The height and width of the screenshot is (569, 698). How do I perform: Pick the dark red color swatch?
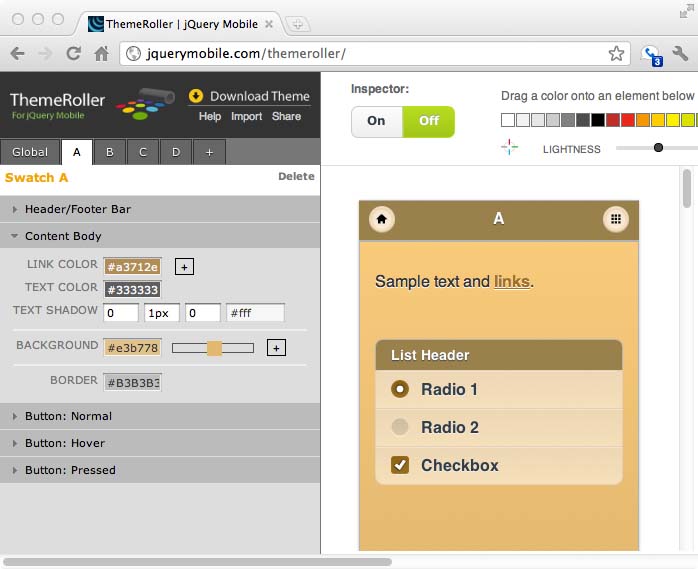coord(613,120)
